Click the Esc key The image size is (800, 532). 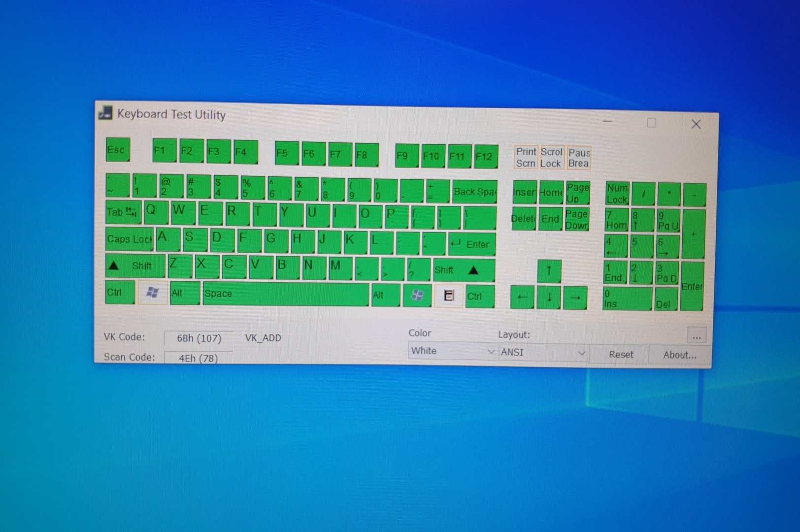click(x=118, y=150)
